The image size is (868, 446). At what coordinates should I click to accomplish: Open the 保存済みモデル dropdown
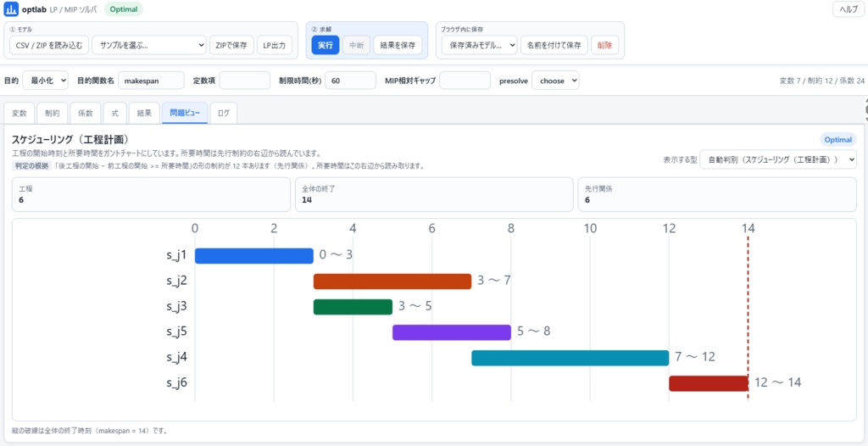[x=480, y=46]
